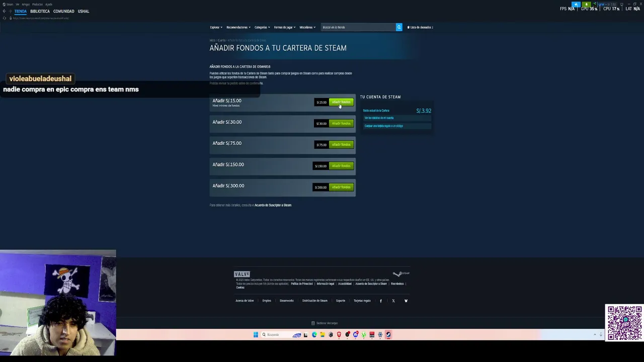Open Brave browser from the taskbar

(339, 335)
